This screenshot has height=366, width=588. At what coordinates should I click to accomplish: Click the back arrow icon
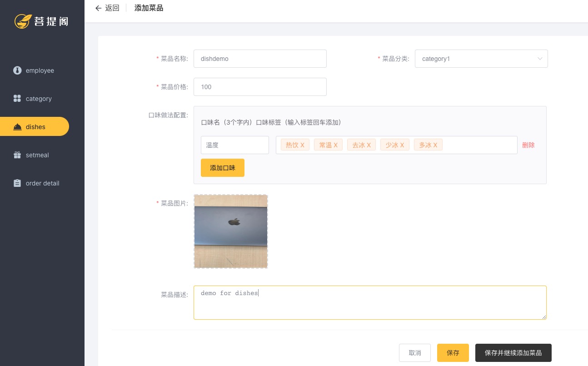[98, 8]
